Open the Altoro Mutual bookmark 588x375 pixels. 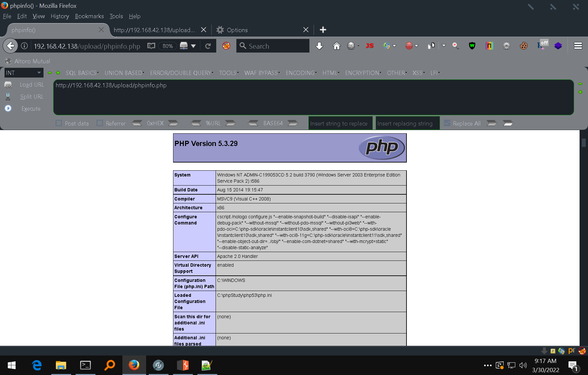click(28, 61)
